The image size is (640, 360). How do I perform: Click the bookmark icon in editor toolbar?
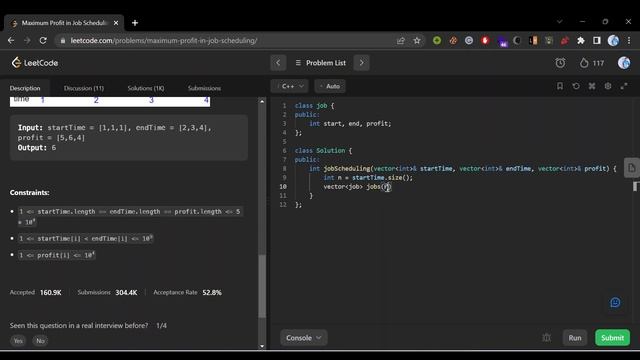pyautogui.click(x=560, y=86)
